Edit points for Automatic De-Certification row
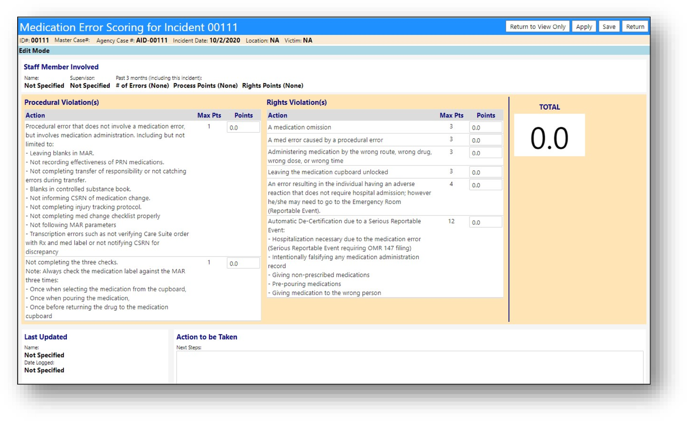Viewport: 687px width, 421px height. (x=485, y=222)
